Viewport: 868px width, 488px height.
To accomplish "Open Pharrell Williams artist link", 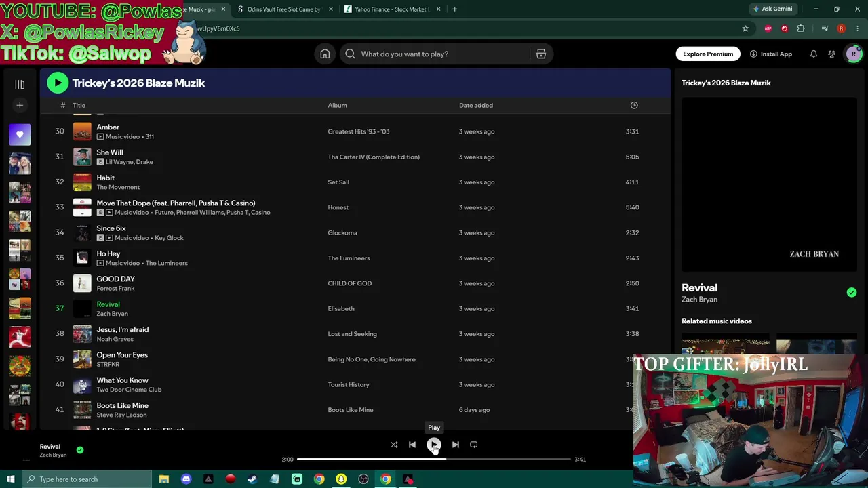I will click(x=199, y=213).
